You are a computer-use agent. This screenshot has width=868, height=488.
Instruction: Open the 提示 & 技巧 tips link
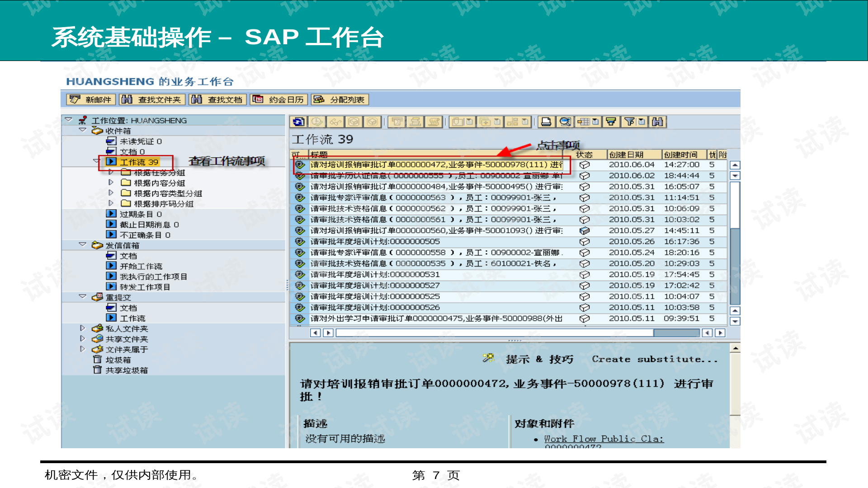[x=539, y=359]
